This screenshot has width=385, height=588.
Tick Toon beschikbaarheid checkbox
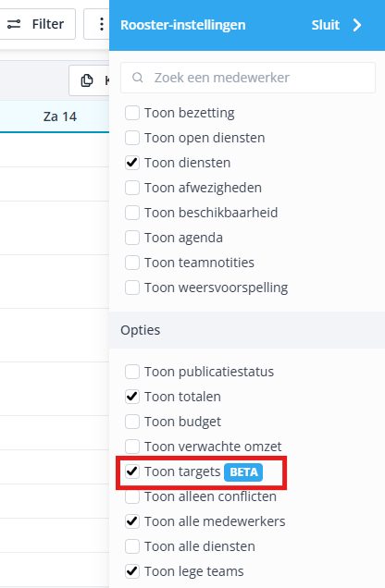click(x=132, y=213)
